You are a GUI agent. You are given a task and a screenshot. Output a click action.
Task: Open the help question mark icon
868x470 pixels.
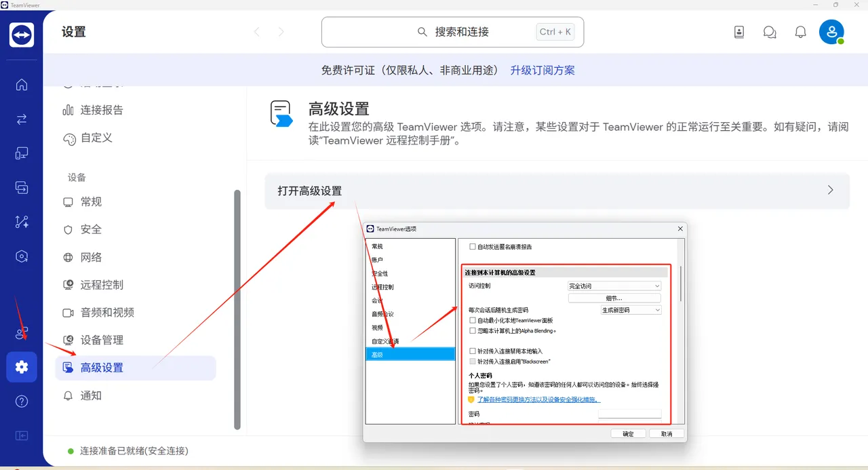[x=22, y=402]
